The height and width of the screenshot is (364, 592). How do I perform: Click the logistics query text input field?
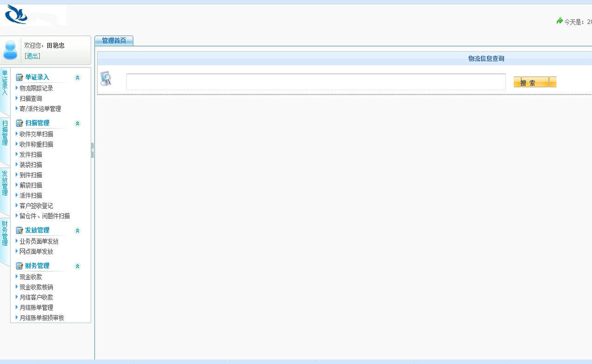316,82
